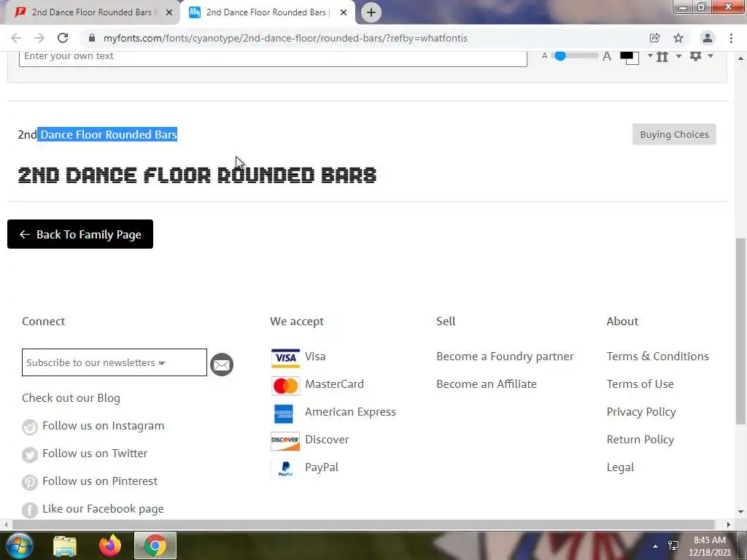This screenshot has width=747, height=560.
Task: Open a new browser tab
Action: [371, 12]
